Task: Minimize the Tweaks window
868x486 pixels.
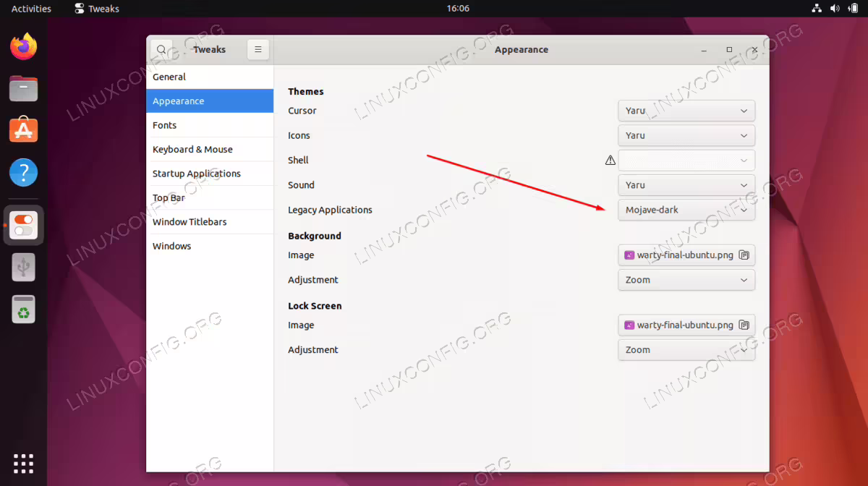Action: point(704,50)
